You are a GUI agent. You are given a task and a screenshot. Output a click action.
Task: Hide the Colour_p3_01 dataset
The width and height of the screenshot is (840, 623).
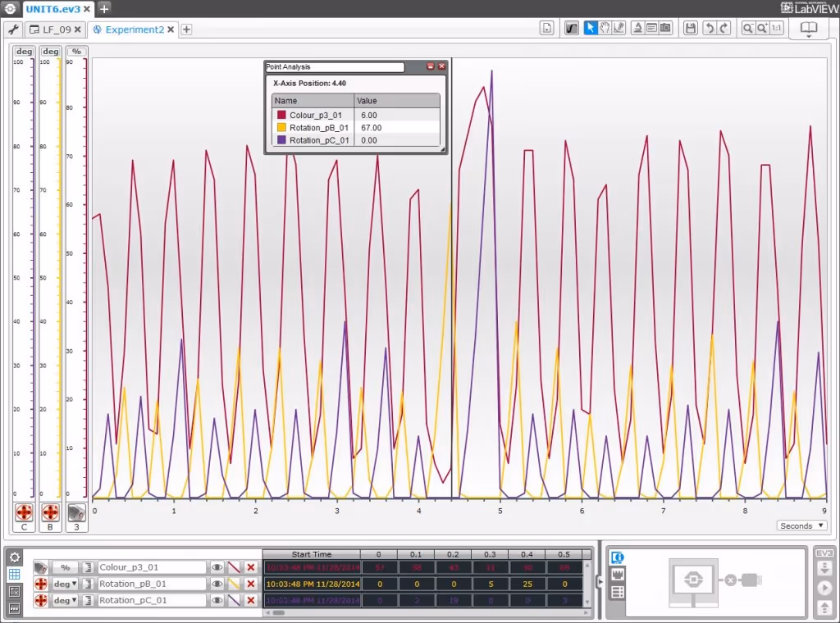click(217, 566)
